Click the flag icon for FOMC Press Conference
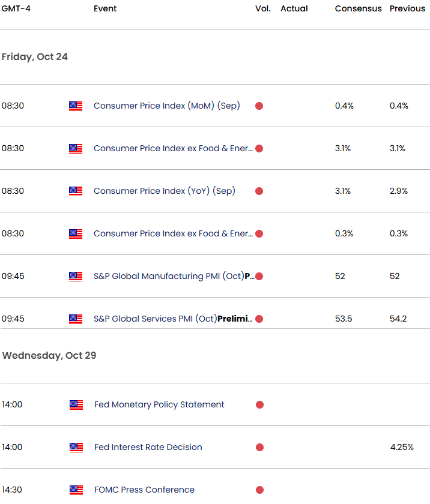This screenshot has height=504, width=430. pos(76,490)
